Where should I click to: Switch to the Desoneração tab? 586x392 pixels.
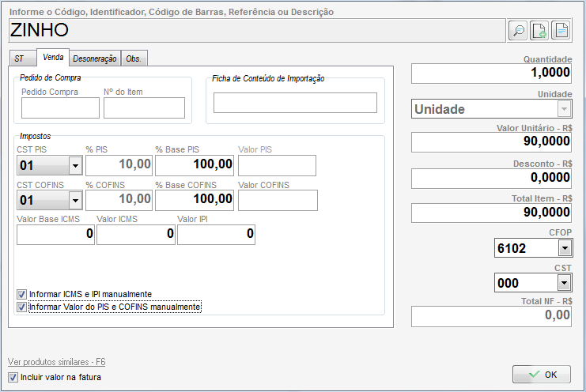click(x=95, y=58)
